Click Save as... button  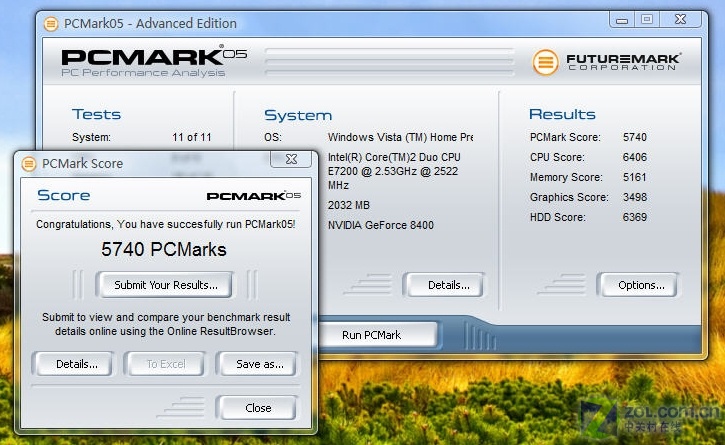259,364
